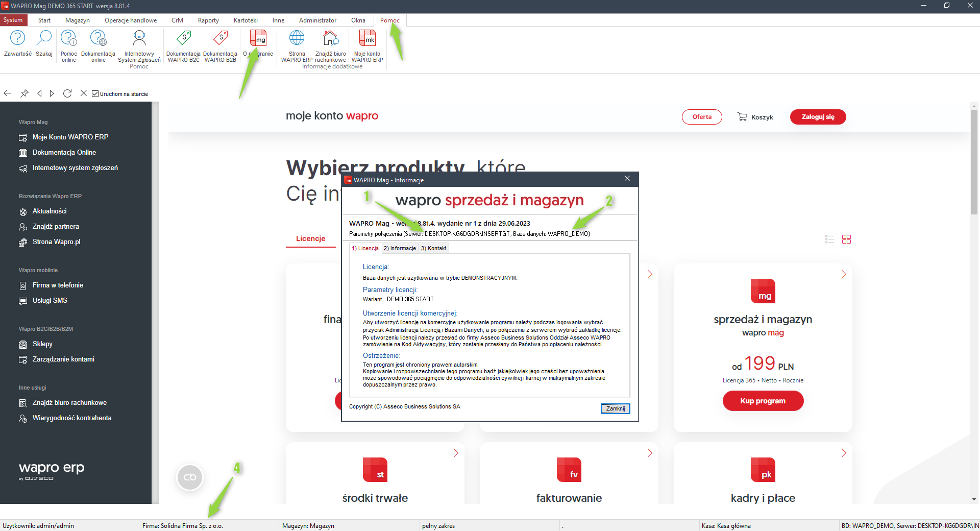Launch Internetowy System Zgłoszeń icon
The image size is (980, 531).
(139, 38)
